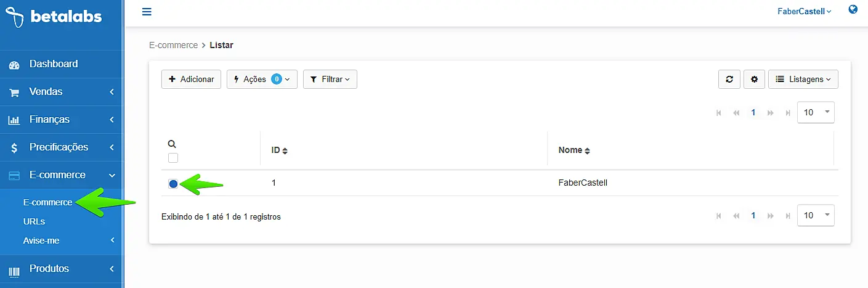This screenshot has width=868, height=288.
Task: Click the refresh list icon
Action: click(x=729, y=79)
